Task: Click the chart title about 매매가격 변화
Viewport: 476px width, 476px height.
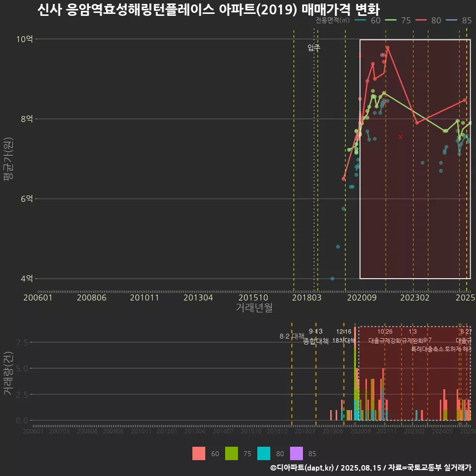Action: point(209,10)
